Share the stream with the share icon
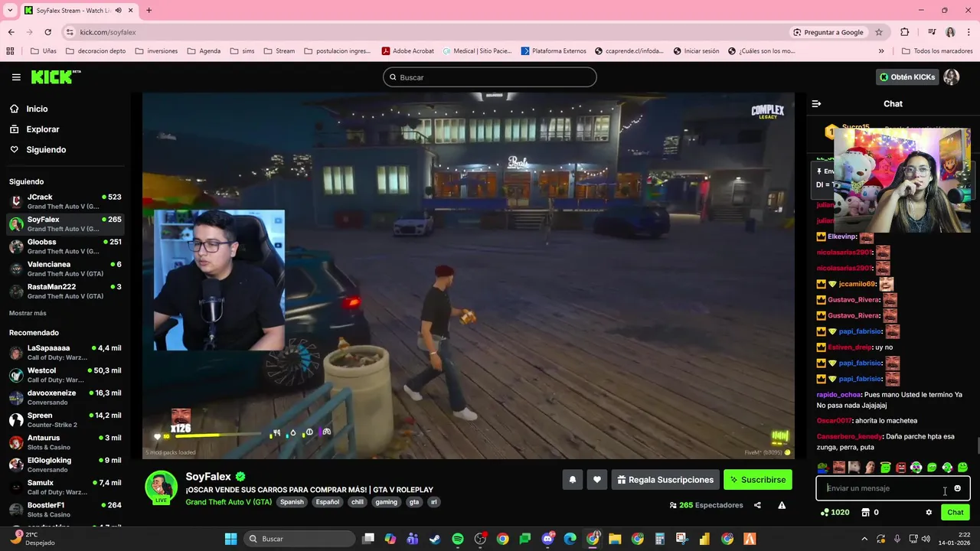980x551 pixels. point(757,505)
